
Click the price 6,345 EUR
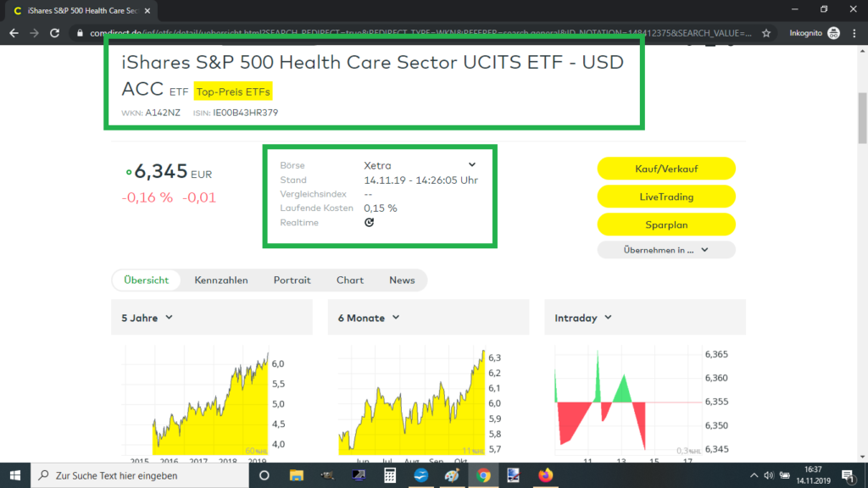tap(173, 171)
